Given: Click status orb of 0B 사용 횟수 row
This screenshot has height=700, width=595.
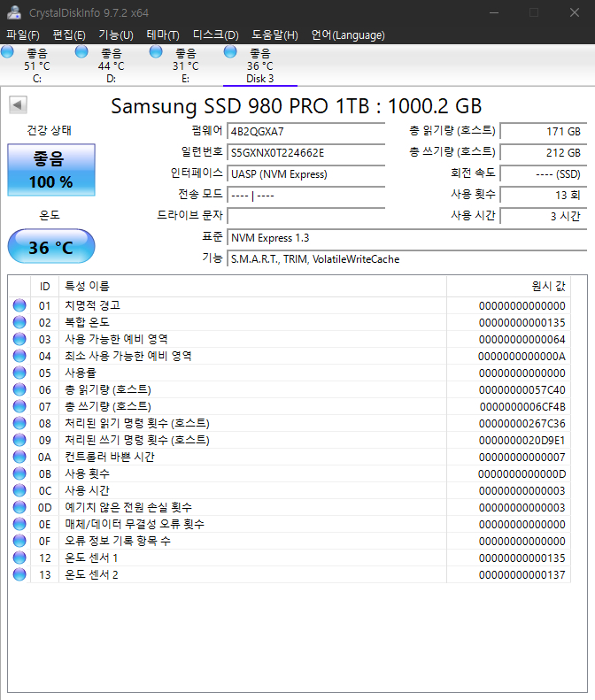Looking at the screenshot, I should pos(19,473).
